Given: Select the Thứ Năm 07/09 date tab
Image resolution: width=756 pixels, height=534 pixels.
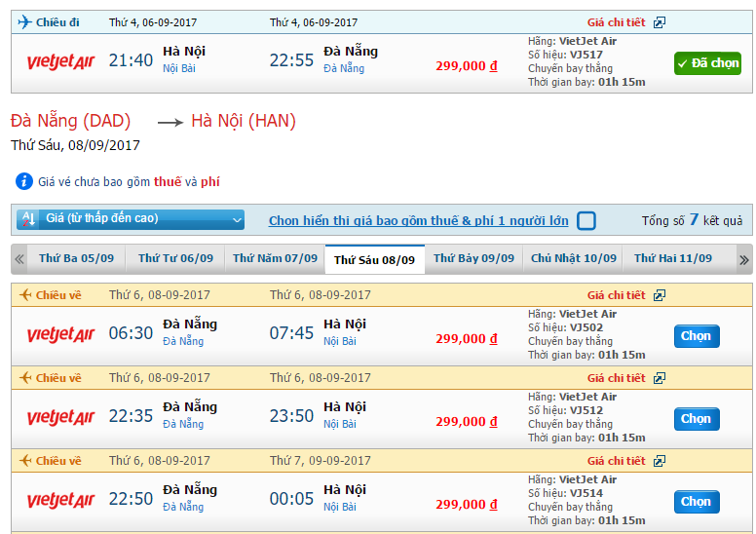Looking at the screenshot, I should click(275, 259).
